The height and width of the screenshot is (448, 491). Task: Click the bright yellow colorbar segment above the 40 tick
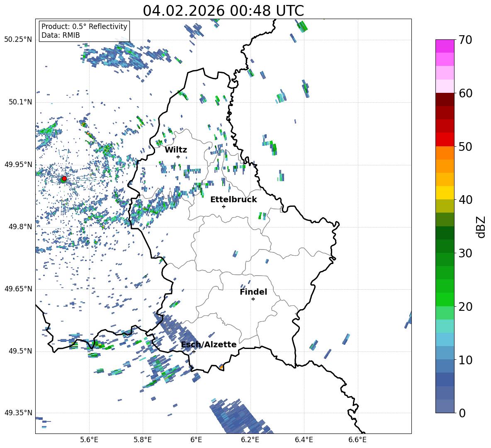(x=445, y=192)
